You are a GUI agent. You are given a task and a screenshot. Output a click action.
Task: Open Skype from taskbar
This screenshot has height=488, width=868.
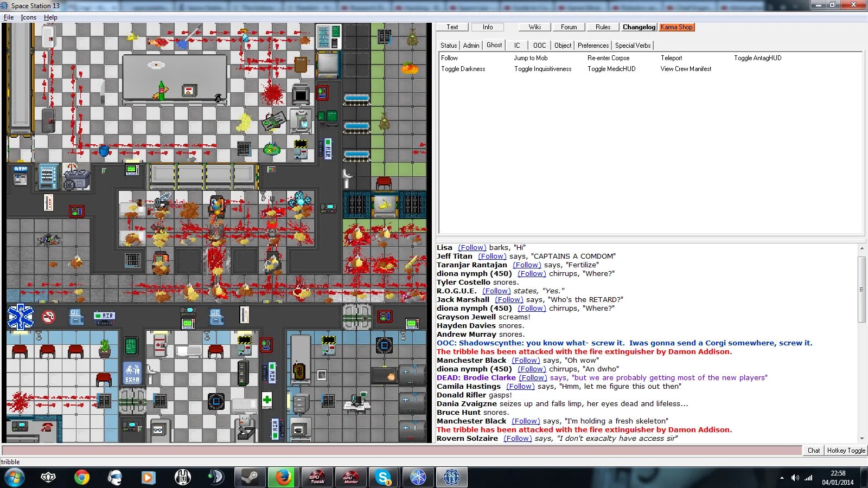pos(384,478)
